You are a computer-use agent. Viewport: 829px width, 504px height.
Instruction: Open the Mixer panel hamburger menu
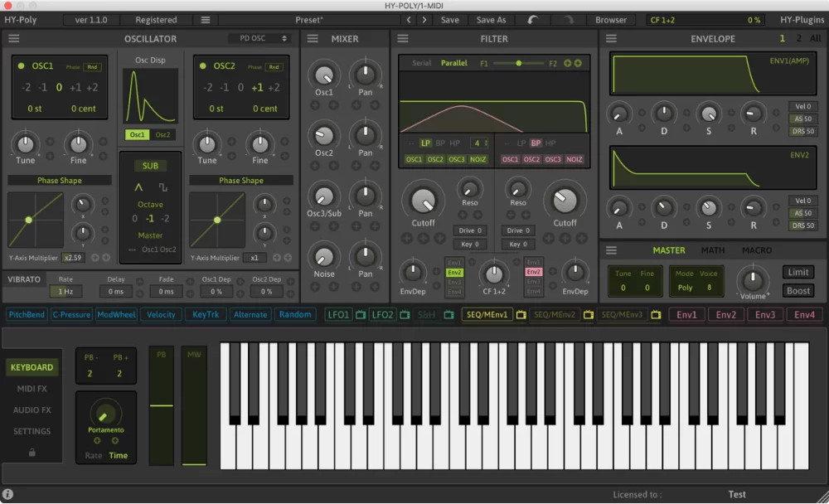(312, 38)
